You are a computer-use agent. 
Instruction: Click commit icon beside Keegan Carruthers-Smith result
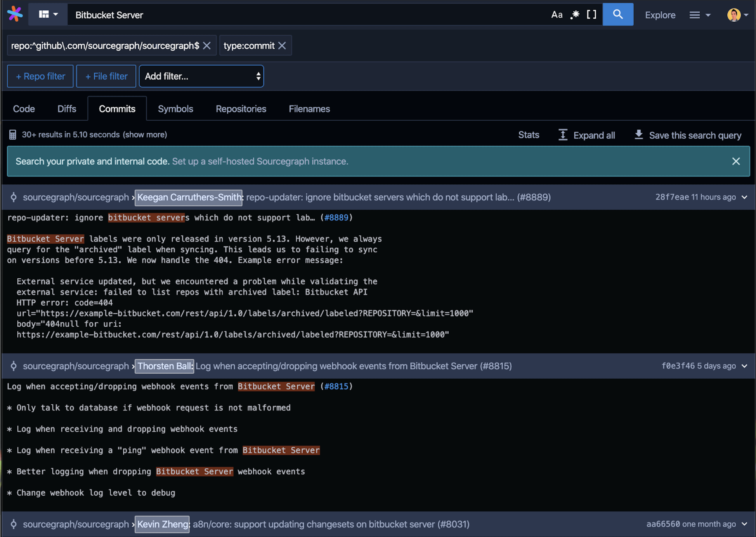coord(13,197)
